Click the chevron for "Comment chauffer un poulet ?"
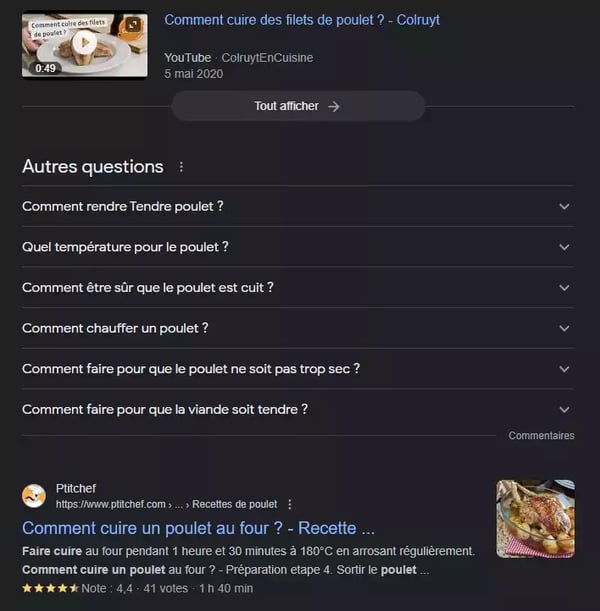This screenshot has width=600, height=611. [564, 328]
